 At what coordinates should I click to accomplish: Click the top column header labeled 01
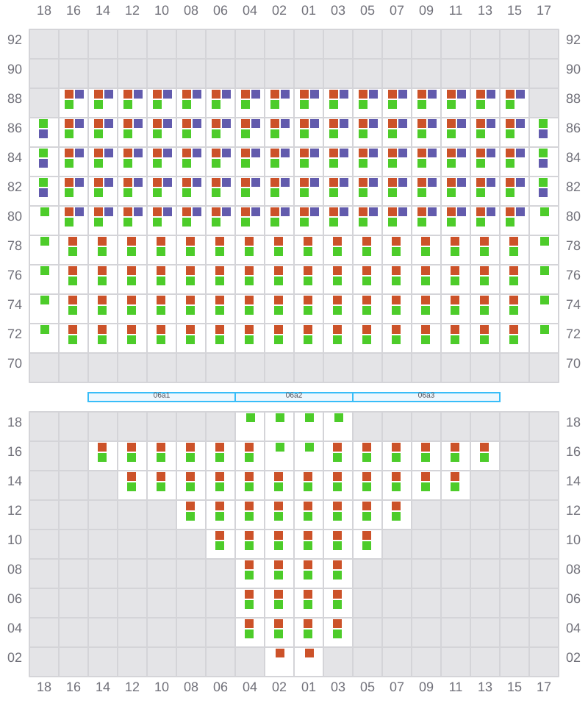click(x=309, y=10)
